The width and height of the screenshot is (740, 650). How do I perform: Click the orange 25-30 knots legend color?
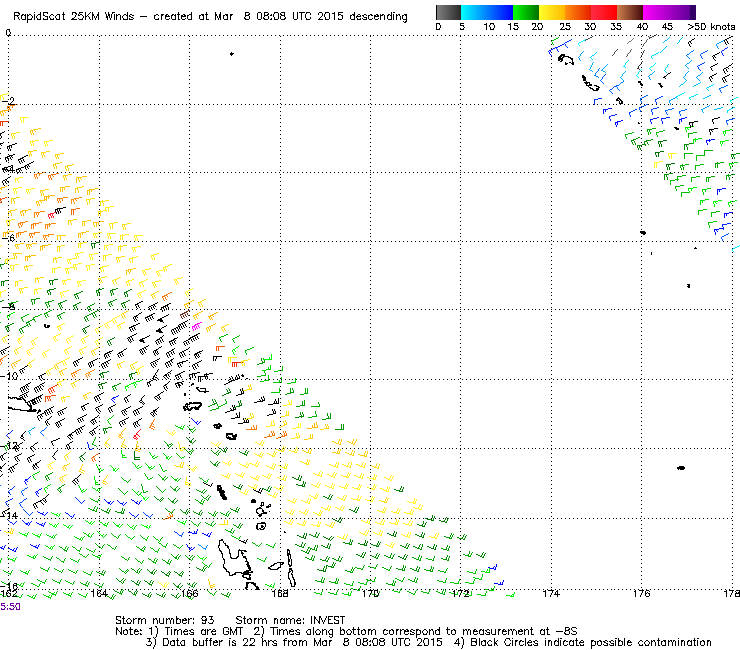click(578, 12)
